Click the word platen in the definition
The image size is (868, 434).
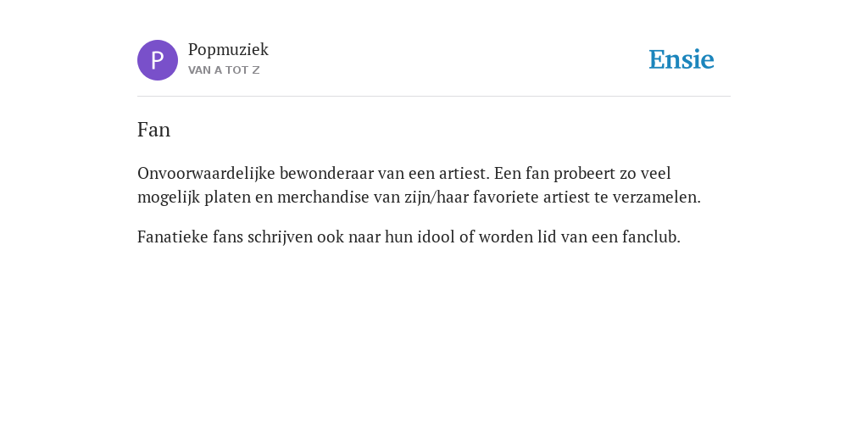227,198
